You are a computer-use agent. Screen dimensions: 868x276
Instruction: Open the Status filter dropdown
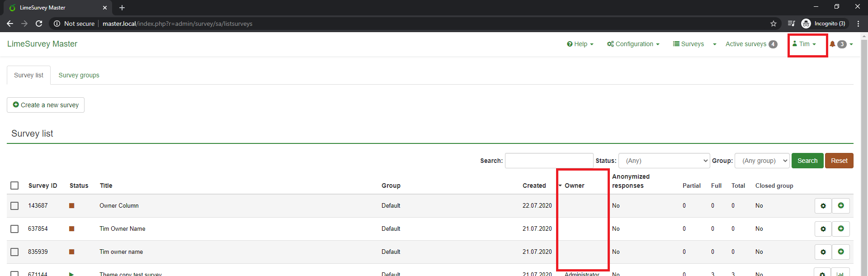click(664, 161)
